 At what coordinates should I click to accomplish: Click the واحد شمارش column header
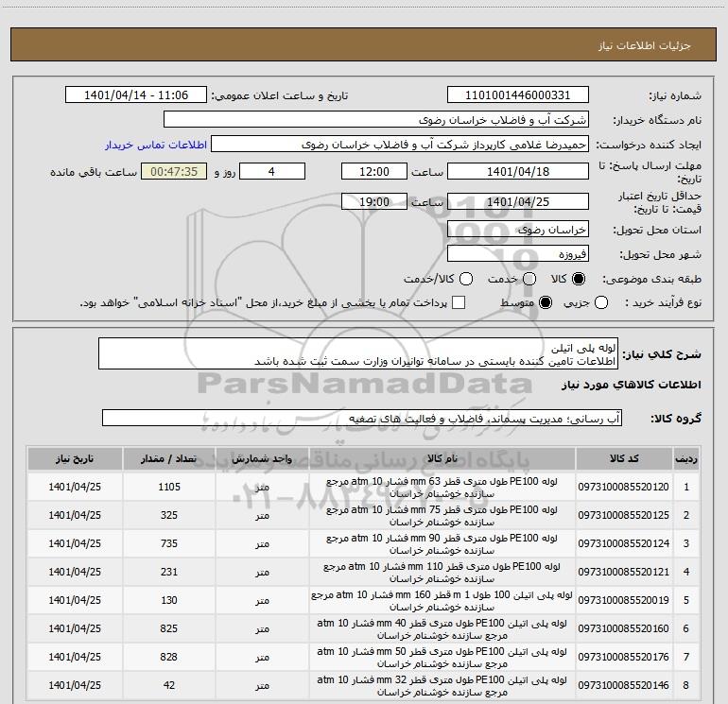pos(262,459)
